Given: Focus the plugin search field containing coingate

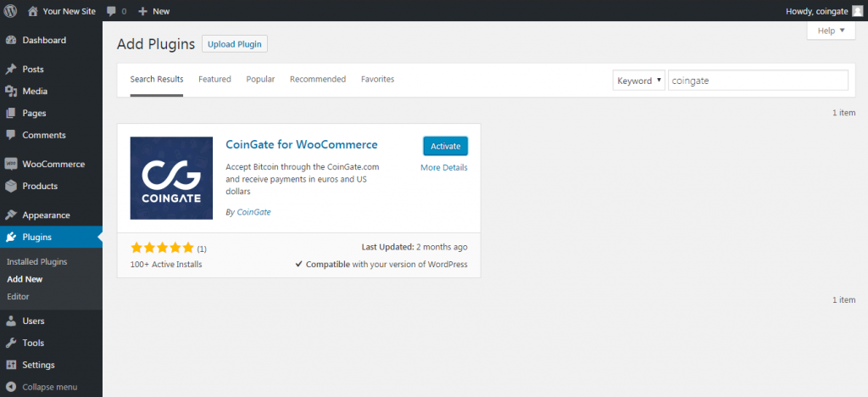Looking at the screenshot, I should click(x=758, y=81).
